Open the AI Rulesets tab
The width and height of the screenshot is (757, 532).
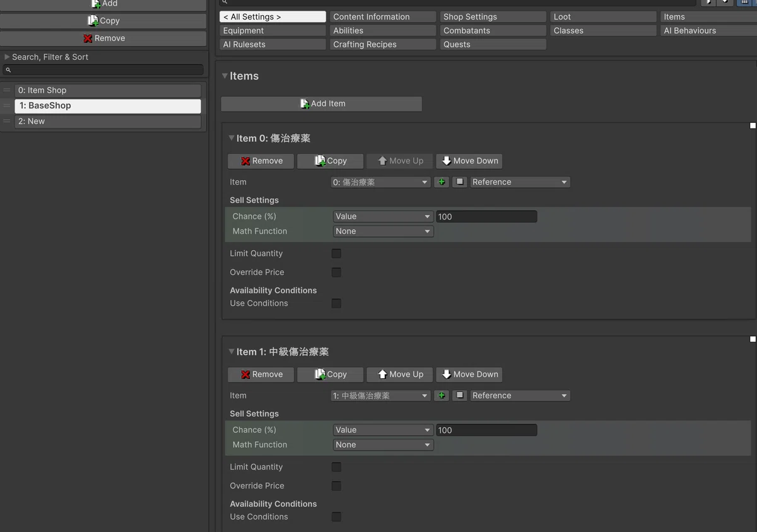(x=273, y=45)
